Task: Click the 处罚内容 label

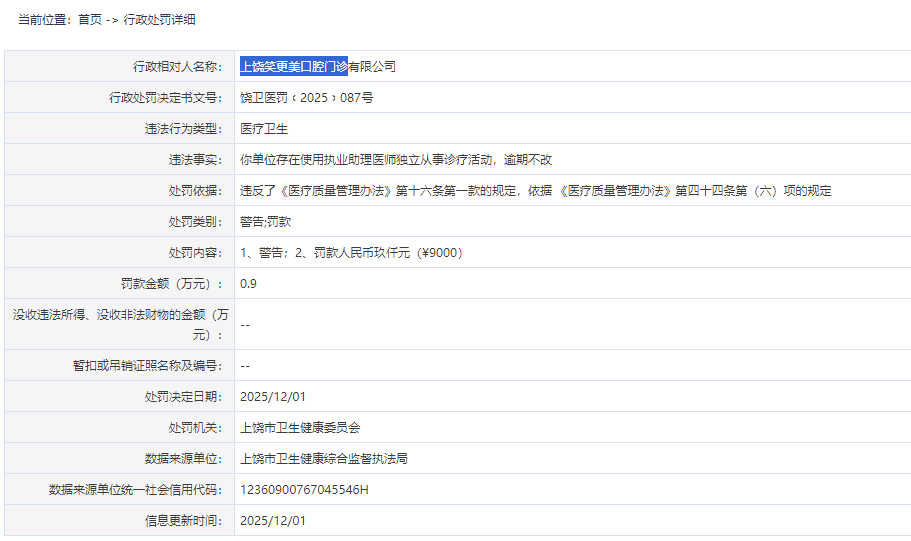Action: coord(196,253)
